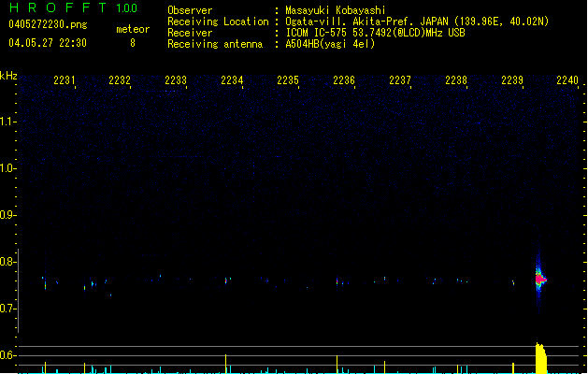The width and height of the screenshot is (588, 374).
Task: Click the meteor count label
Action: tap(133, 29)
